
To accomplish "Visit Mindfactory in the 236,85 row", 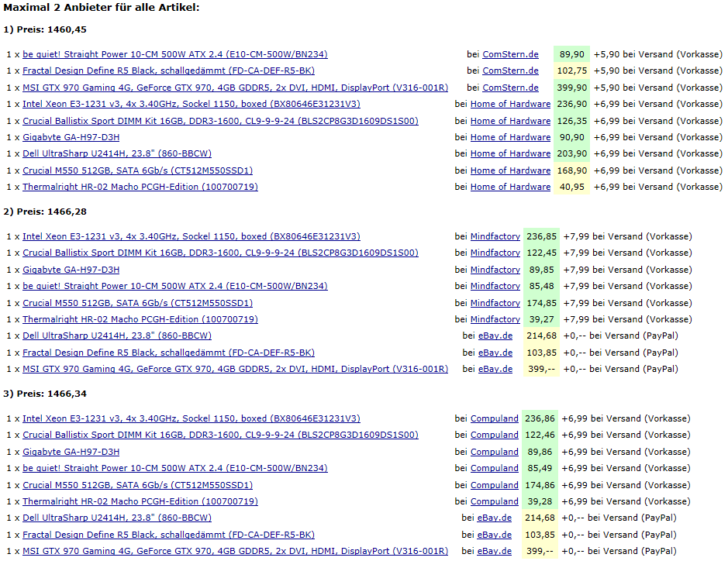I will (495, 236).
